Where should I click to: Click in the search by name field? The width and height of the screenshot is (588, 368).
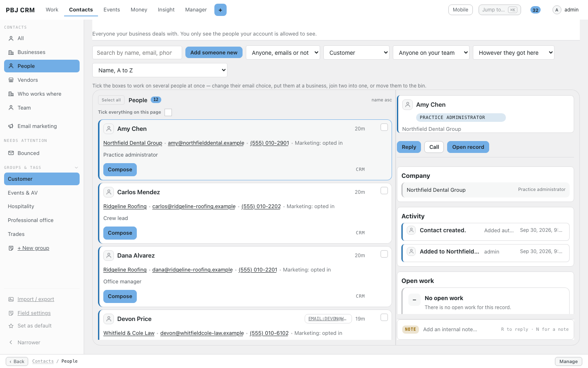[137, 53]
